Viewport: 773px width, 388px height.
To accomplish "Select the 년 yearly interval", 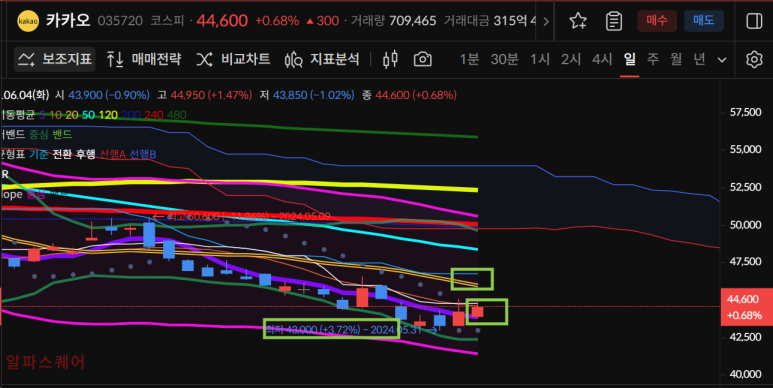I will (699, 60).
